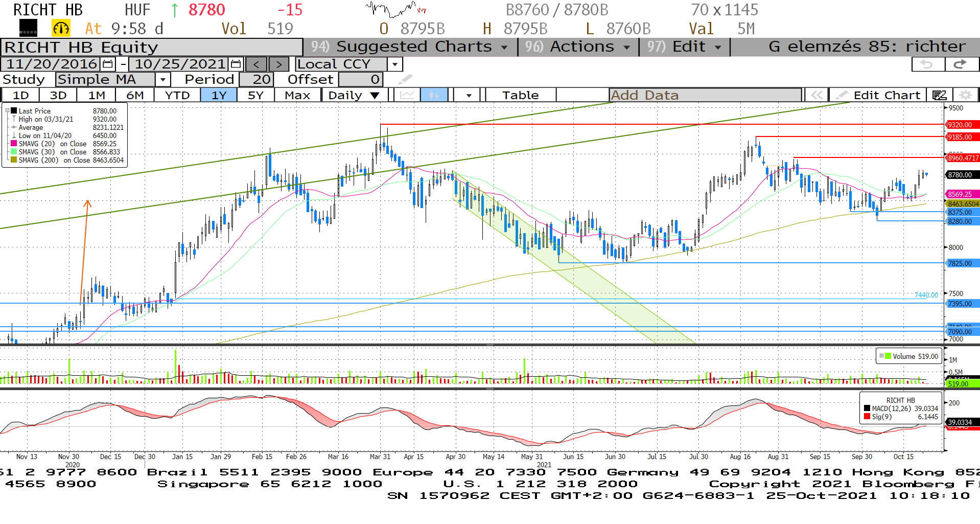Collapse the Volume panel legend
Image resolution: width=980 pixels, height=524 pixels.
[881, 356]
